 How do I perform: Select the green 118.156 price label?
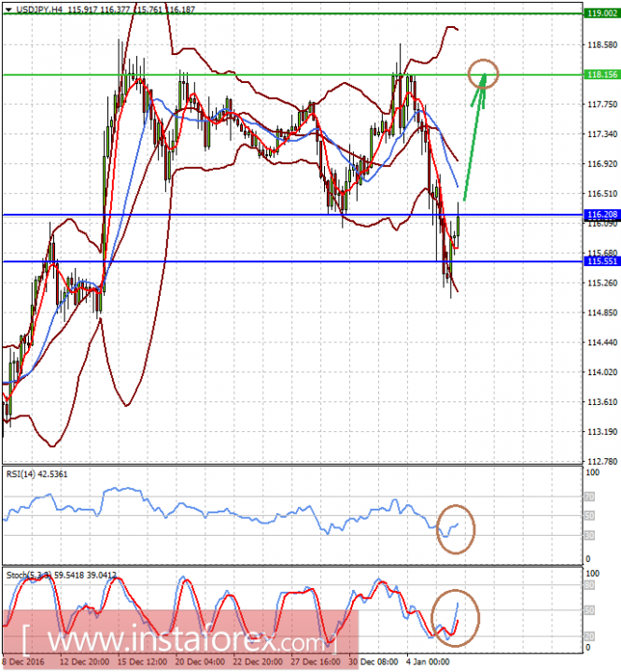[x=600, y=75]
